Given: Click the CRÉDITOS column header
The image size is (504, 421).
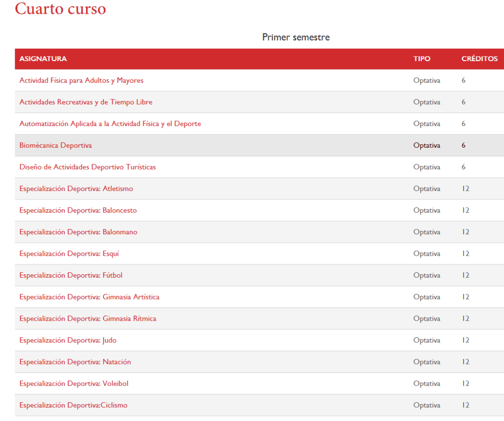Looking at the screenshot, I should tap(479, 59).
